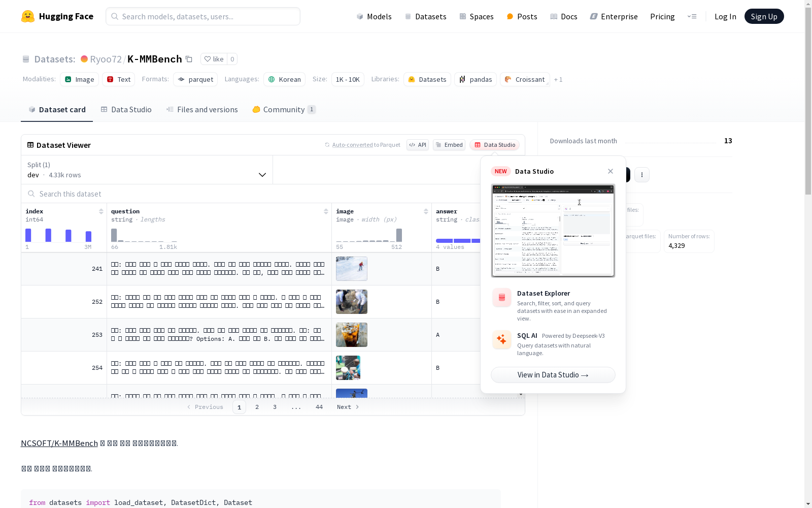Click the image width histogram
812x508 pixels.
tap(369, 235)
